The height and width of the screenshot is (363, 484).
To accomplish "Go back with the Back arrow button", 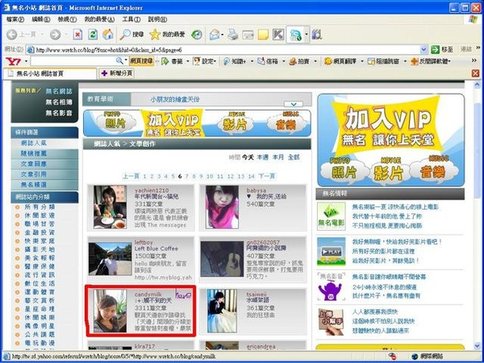I will click(x=12, y=34).
